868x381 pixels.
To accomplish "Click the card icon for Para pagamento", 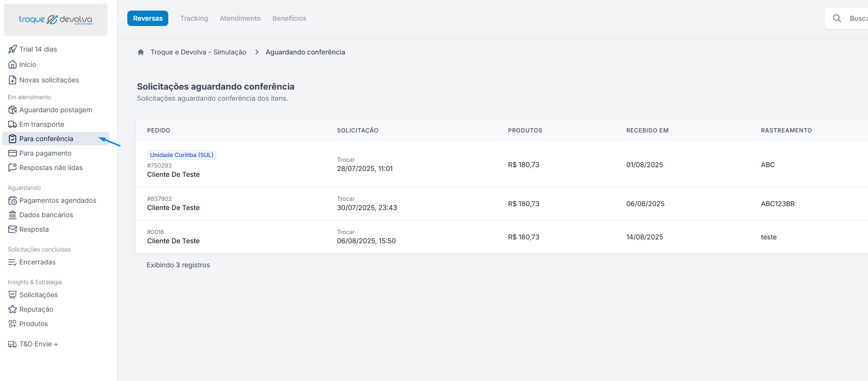I will point(13,153).
